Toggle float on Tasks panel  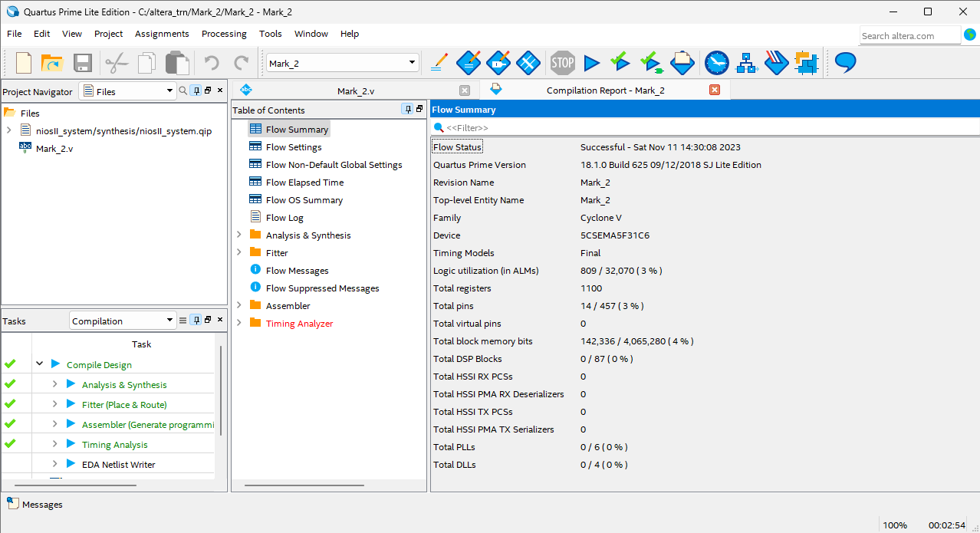point(208,320)
